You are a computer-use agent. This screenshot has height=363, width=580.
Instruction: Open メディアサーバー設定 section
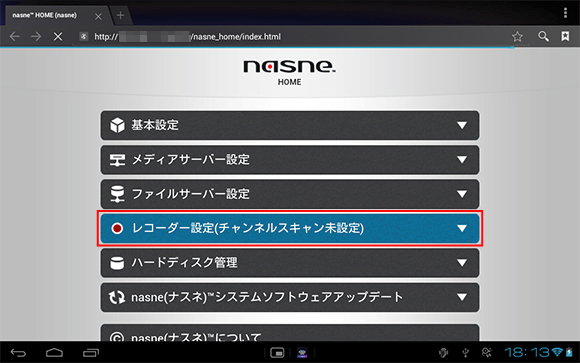(x=290, y=160)
